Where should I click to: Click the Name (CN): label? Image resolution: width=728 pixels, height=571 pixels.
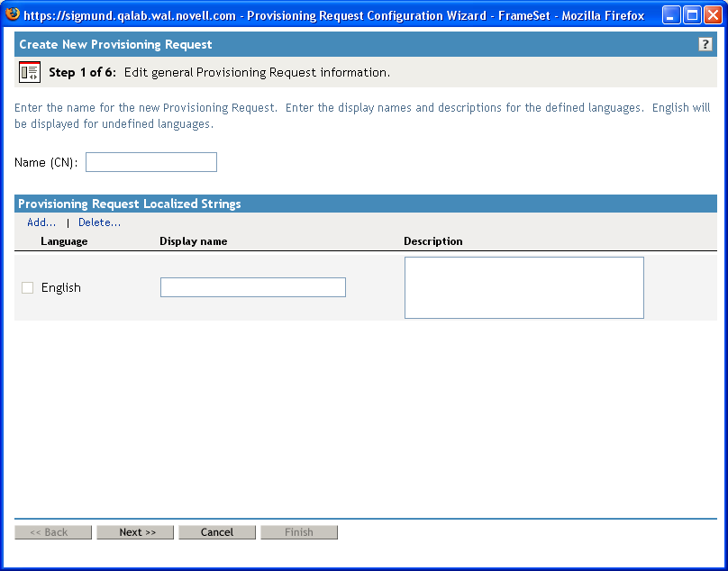coord(46,162)
